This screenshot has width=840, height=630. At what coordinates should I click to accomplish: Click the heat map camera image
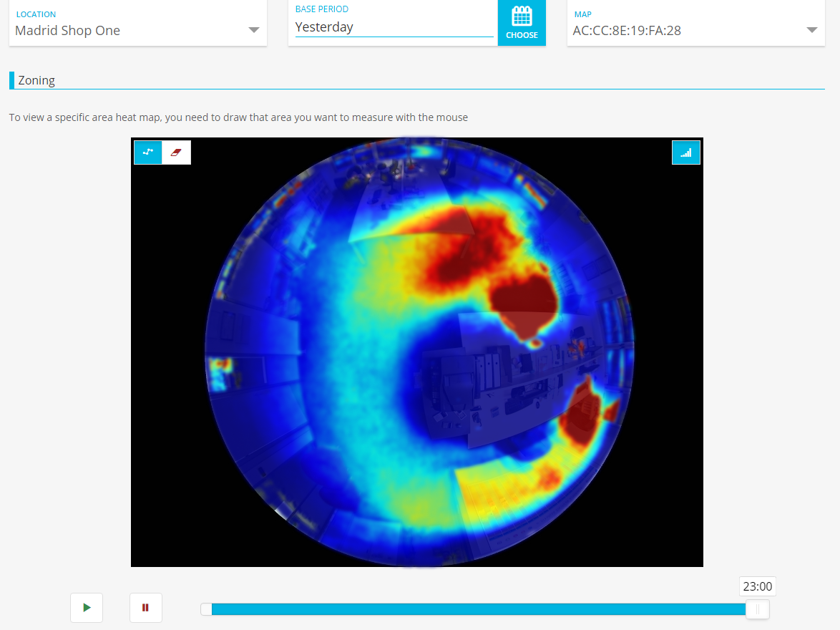[417, 352]
